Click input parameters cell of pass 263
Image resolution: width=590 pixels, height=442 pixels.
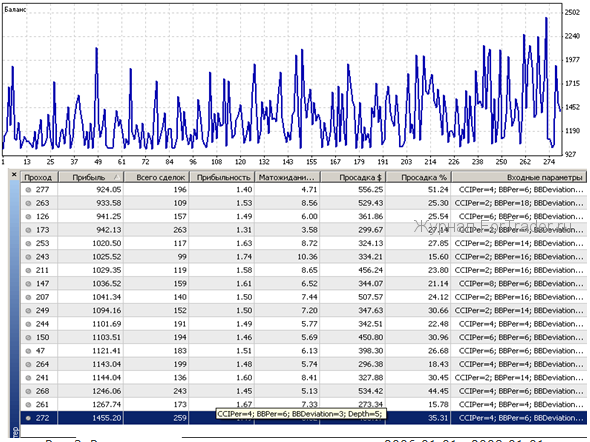(519, 203)
